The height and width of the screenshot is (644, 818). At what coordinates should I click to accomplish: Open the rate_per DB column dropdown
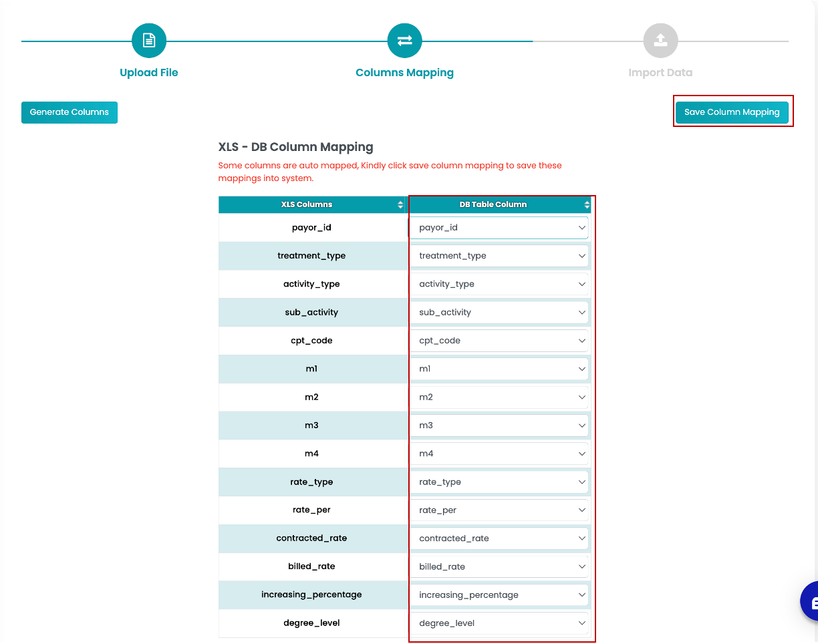499,510
